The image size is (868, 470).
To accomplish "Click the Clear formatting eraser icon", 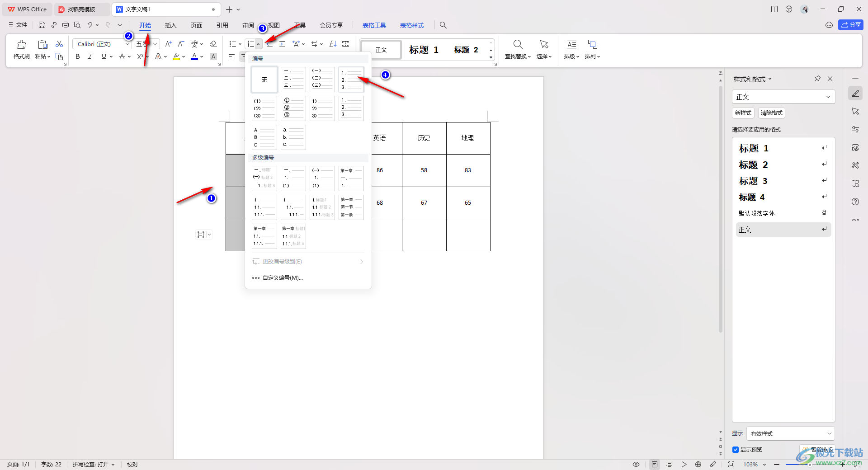I will coord(213,44).
